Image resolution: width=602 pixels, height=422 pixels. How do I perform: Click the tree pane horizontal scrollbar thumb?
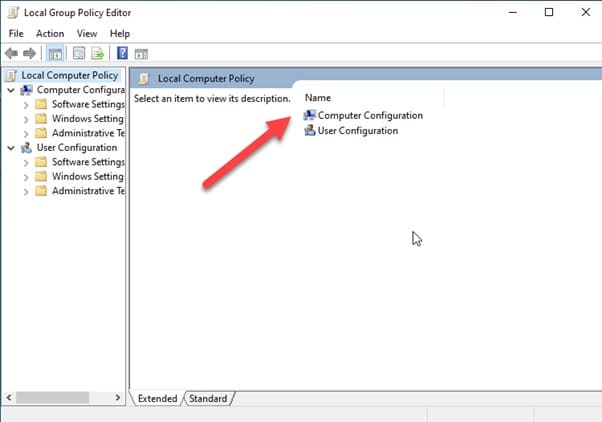click(52, 397)
